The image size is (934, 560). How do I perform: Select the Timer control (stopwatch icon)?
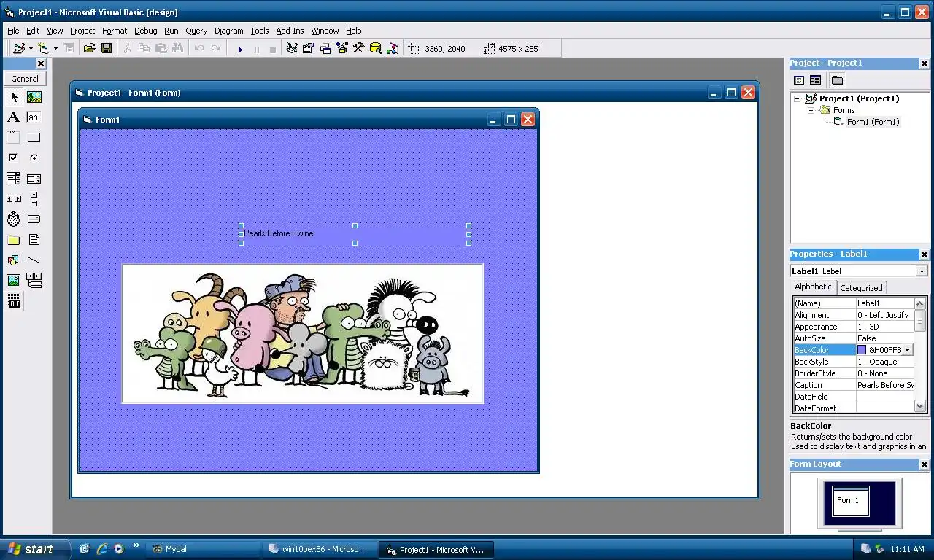click(14, 219)
